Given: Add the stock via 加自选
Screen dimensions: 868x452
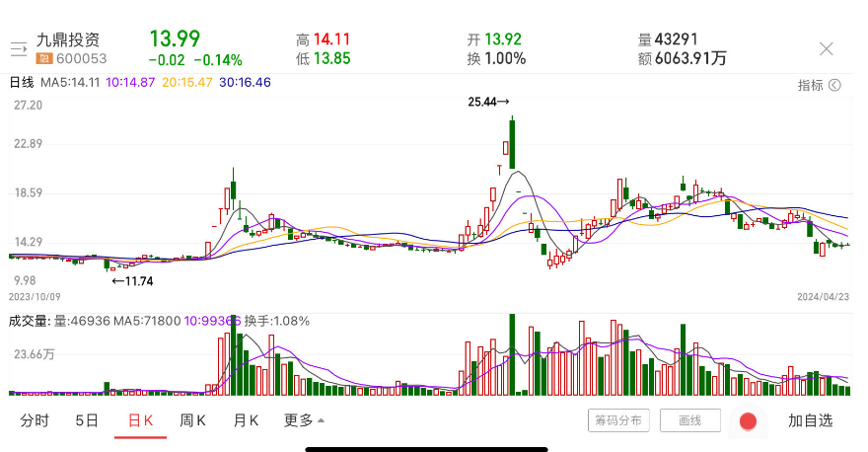Looking at the screenshot, I should point(810,420).
